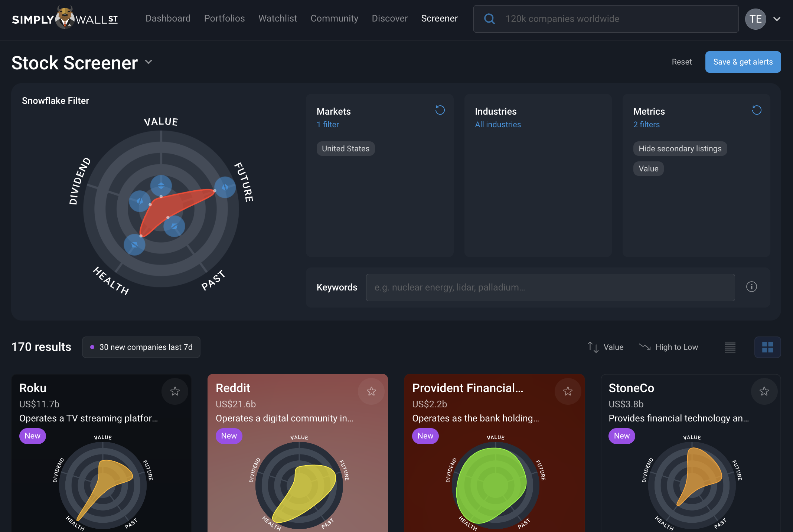Open the TE account menu chevron
Image resolution: width=793 pixels, height=532 pixels.
coord(777,19)
